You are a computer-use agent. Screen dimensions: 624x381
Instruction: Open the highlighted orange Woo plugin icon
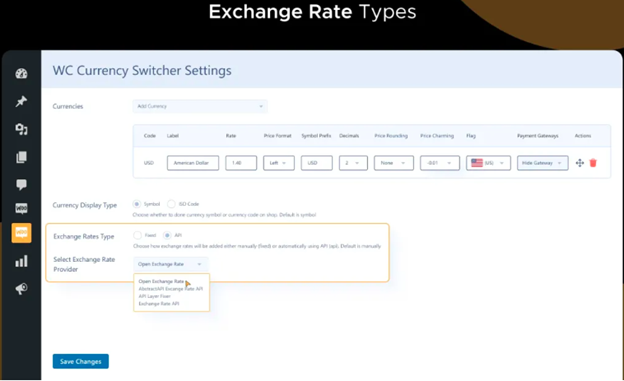21,233
